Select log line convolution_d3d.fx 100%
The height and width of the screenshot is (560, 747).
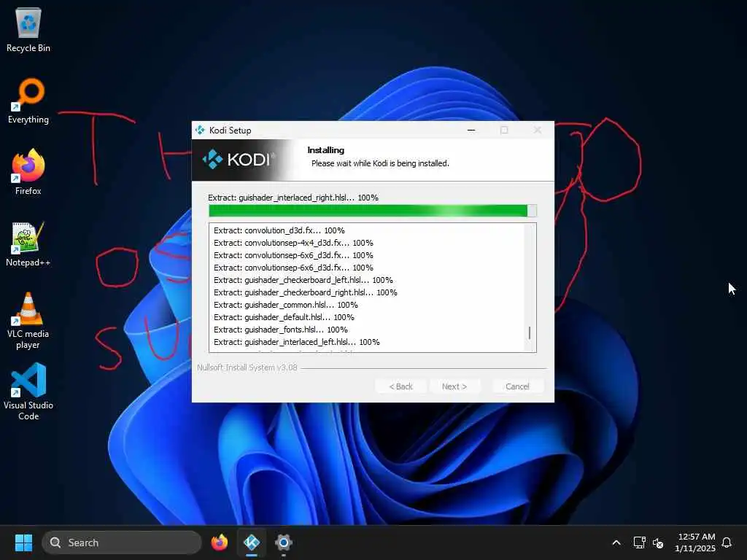[x=279, y=230]
